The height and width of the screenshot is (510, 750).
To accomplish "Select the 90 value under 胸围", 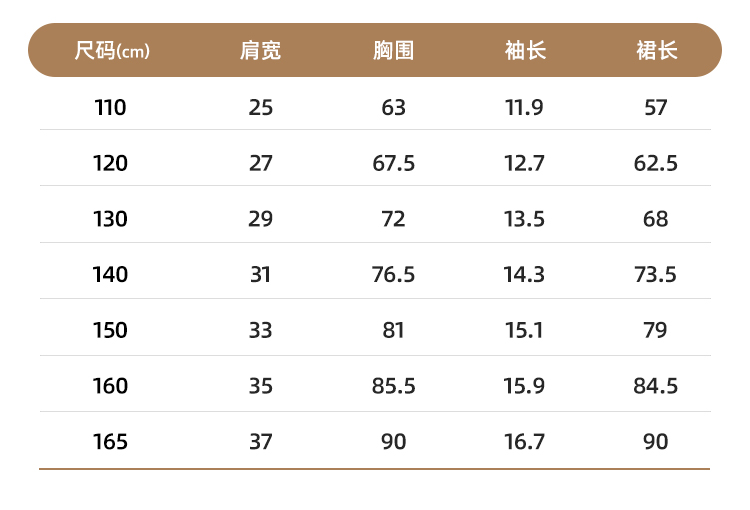I will point(393,441).
